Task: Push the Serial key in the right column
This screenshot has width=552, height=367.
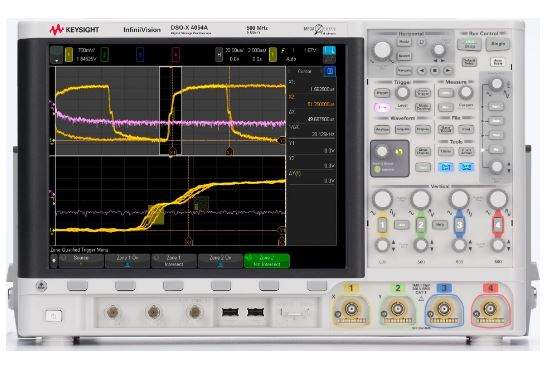Action: point(496,106)
